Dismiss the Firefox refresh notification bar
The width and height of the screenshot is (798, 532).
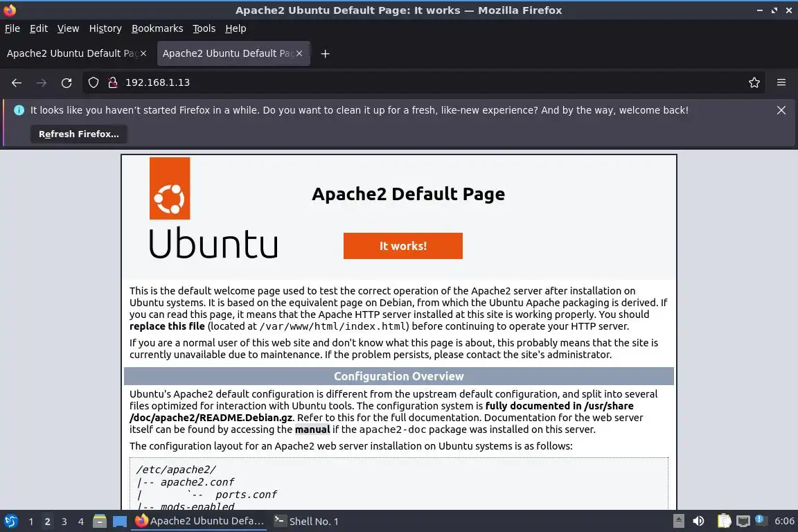coord(781,110)
